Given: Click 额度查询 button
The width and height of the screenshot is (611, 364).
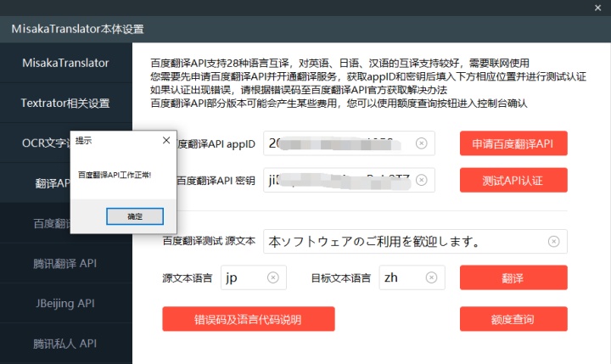Looking at the screenshot, I should tap(513, 319).
